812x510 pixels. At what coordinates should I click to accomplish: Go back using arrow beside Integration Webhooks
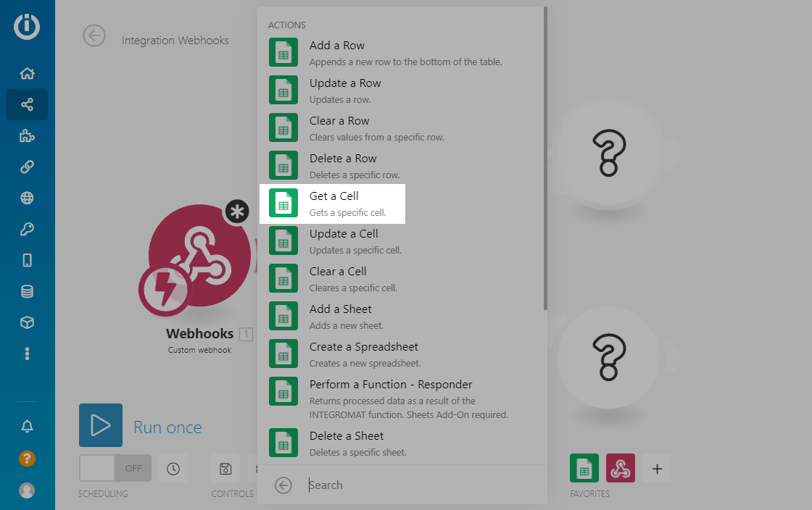pos(94,35)
